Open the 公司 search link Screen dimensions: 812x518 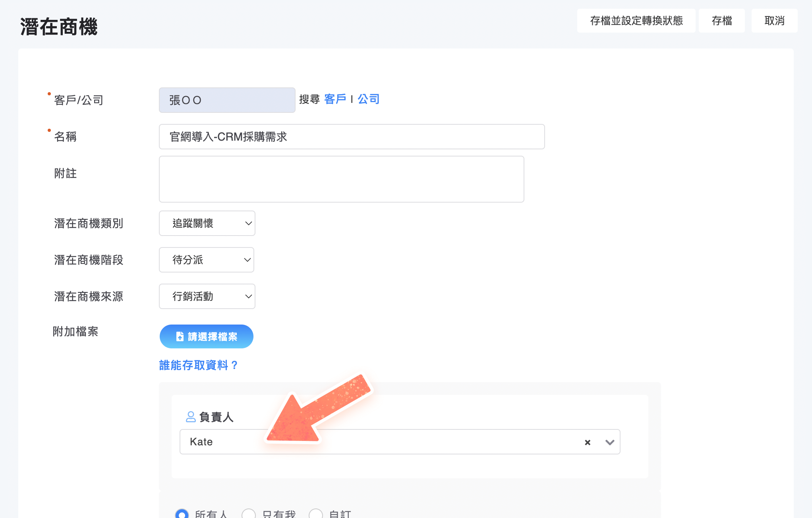(368, 99)
